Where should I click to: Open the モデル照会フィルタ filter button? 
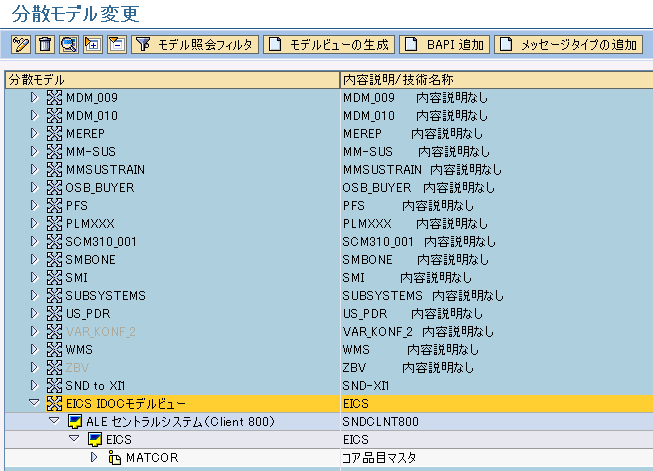(195, 45)
